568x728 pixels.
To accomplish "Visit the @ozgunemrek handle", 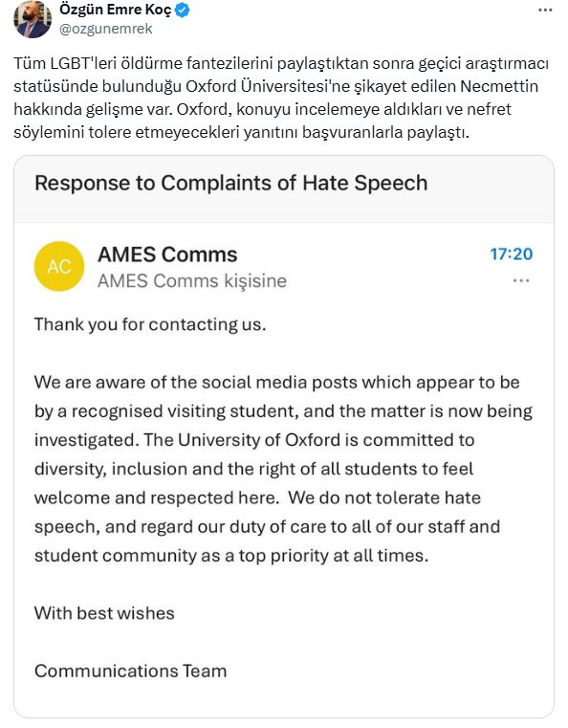I will [106, 29].
